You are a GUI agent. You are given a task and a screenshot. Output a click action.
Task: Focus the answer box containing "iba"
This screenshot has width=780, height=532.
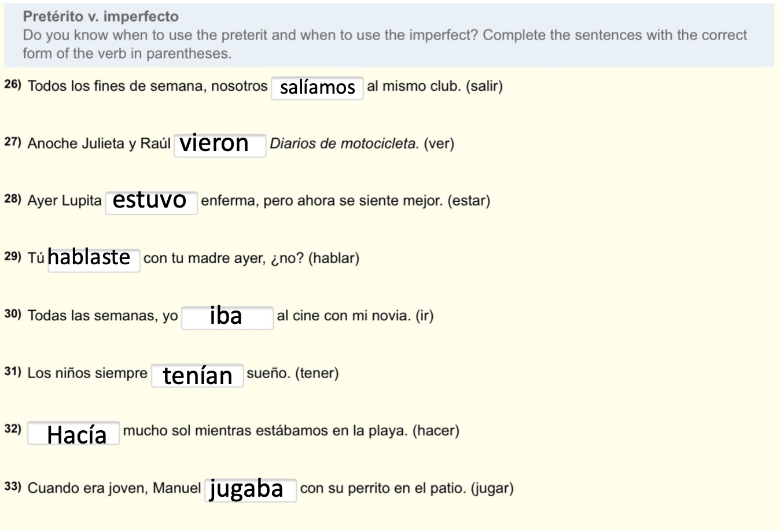coord(227,317)
